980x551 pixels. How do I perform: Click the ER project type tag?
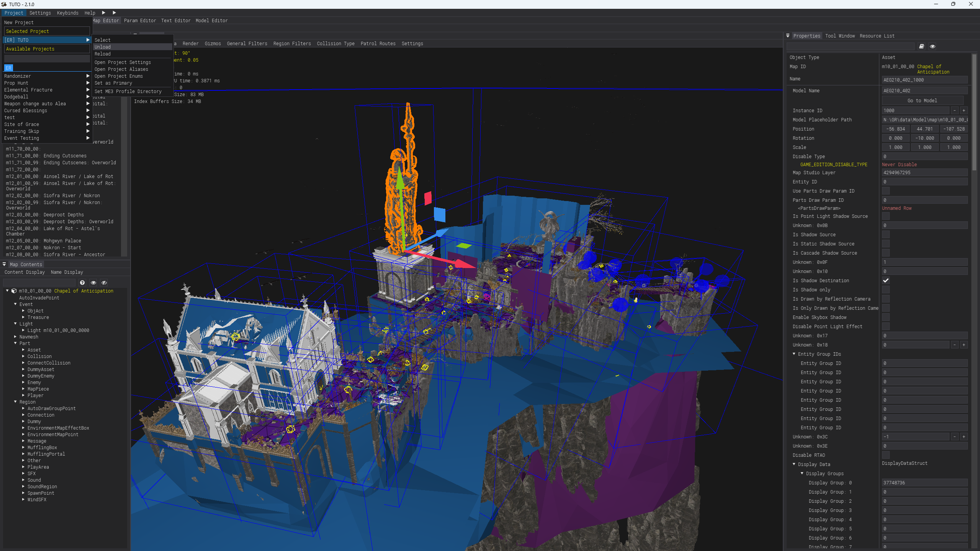(8, 68)
